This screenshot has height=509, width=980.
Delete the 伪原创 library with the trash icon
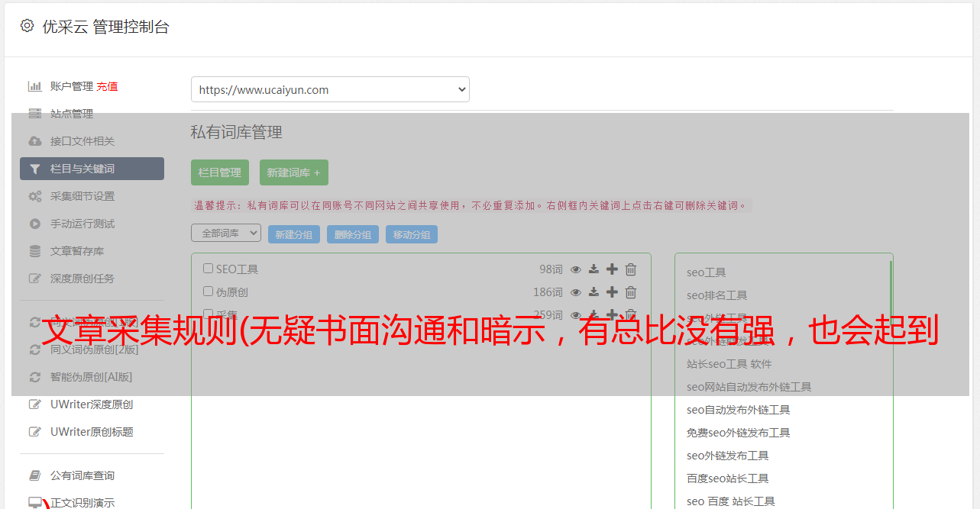click(631, 292)
